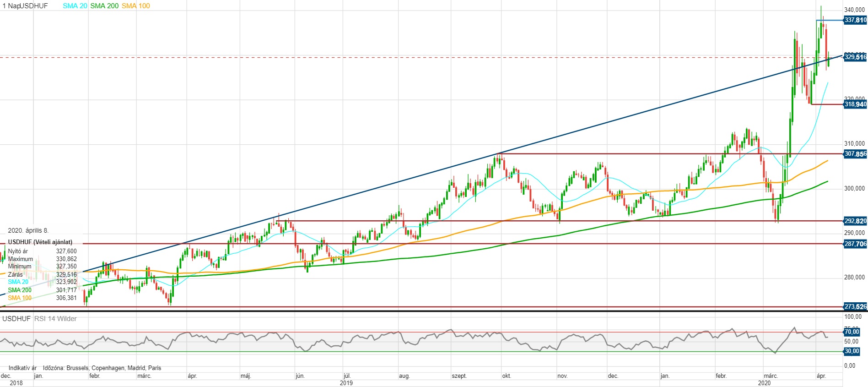
Task: Click the 'Zárás' 329,516 row
Action: 42,275
